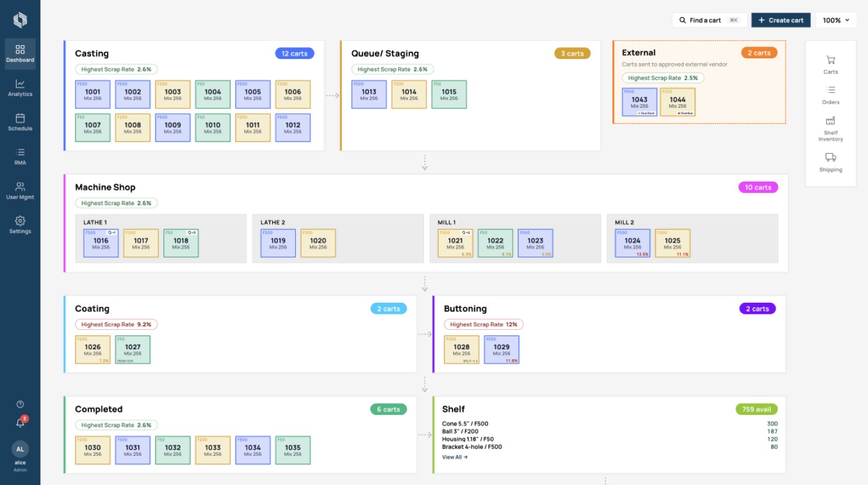
Task: Select cart 1025 on Mill 2
Action: (x=673, y=243)
